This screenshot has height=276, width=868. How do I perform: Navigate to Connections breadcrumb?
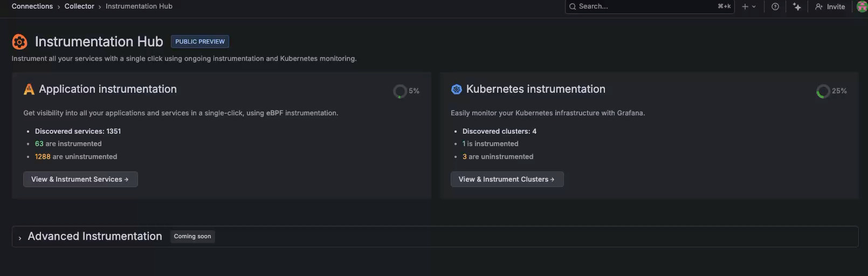pos(32,6)
